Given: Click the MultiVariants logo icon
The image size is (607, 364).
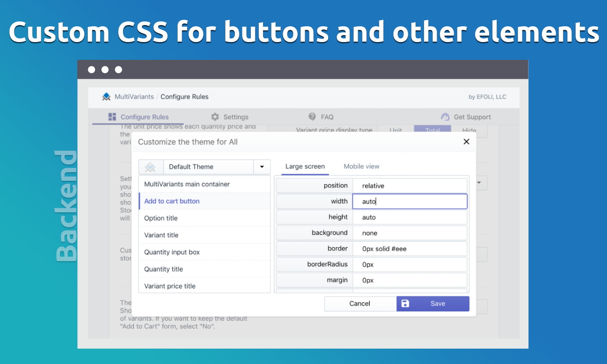Looking at the screenshot, I should pos(106,97).
